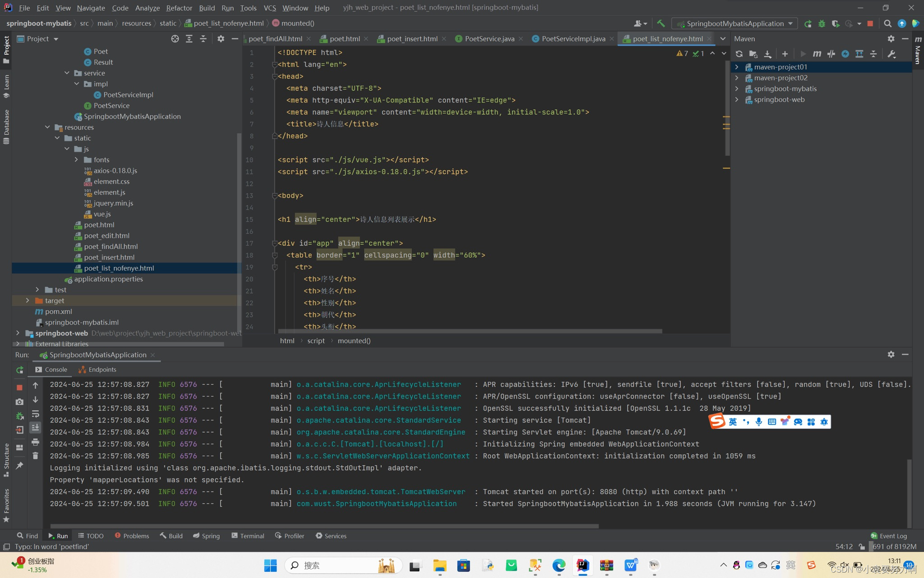Show hidden editor tabs dropdown arrow
The height and width of the screenshot is (578, 924).
pyautogui.click(x=723, y=39)
